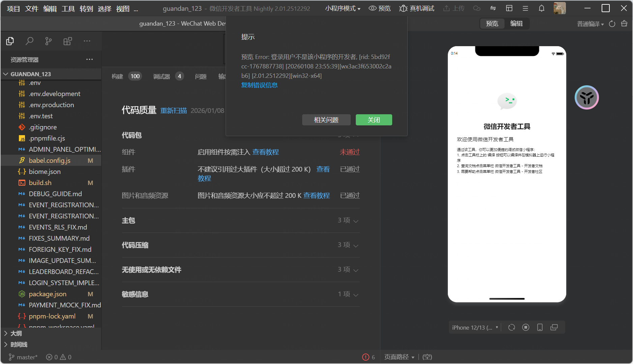Viewport: 633px width, 364px height.
Task: Click the error count indicator showing 6
Action: (x=369, y=357)
